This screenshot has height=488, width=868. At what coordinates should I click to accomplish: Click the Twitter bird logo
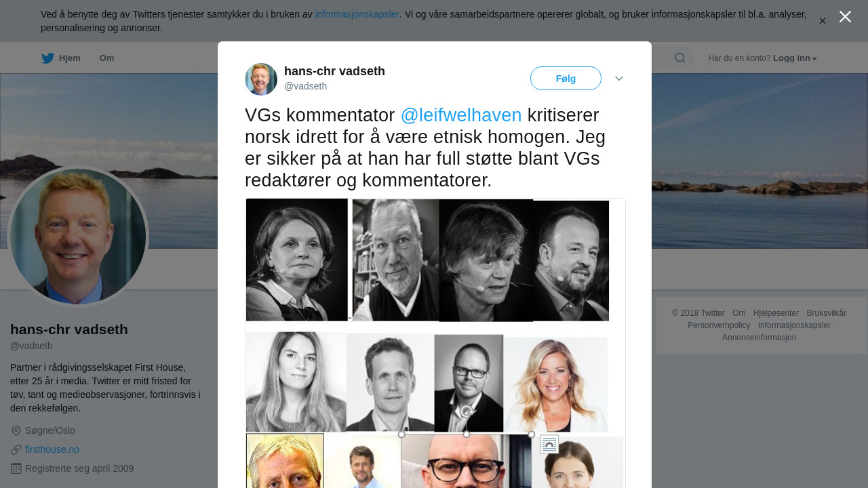click(47, 58)
